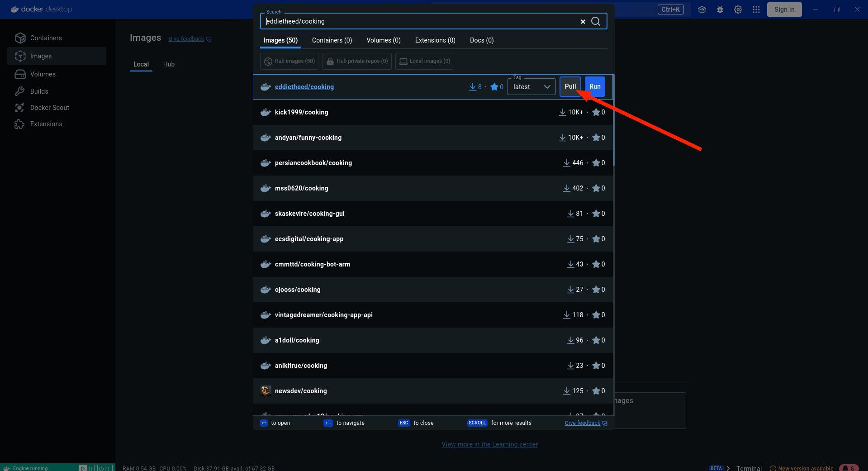Select the cmmttd/cooking-bot-arm result
Image resolution: width=868 pixels, height=471 pixels.
[x=433, y=264]
